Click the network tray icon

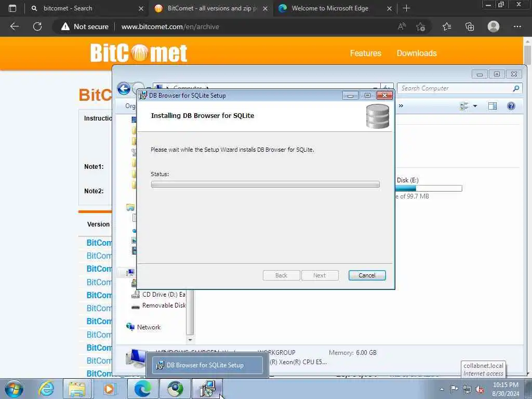[467, 389]
